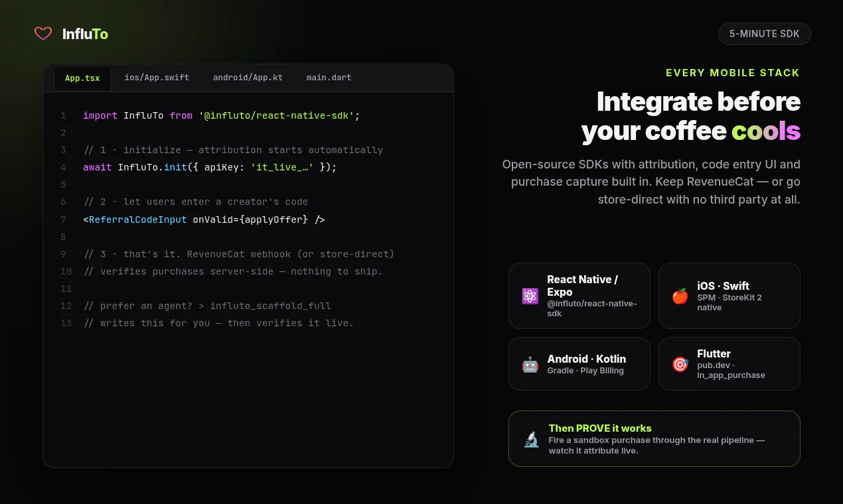Click the Android robot icon
Image resolution: width=843 pixels, height=504 pixels.
click(530, 364)
